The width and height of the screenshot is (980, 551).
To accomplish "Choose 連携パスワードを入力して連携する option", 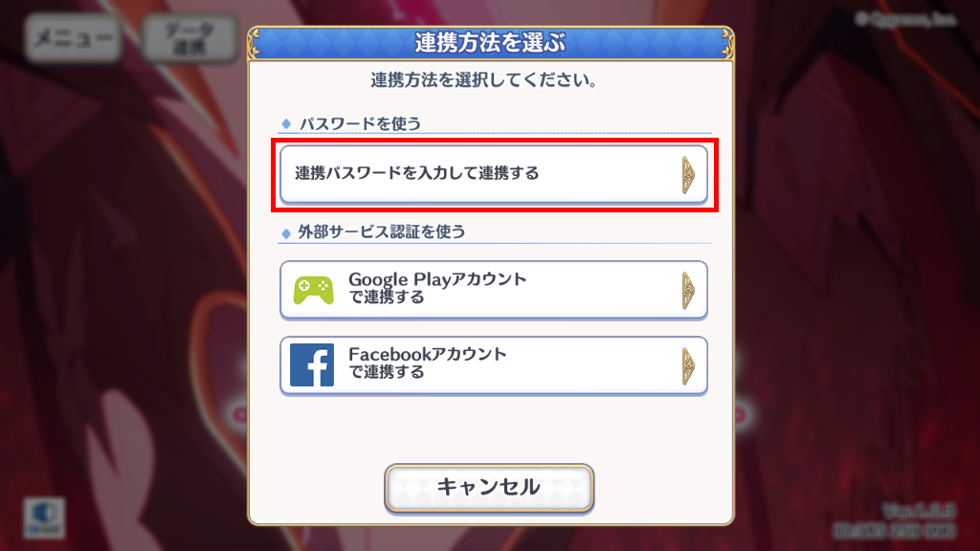I will tap(494, 174).
